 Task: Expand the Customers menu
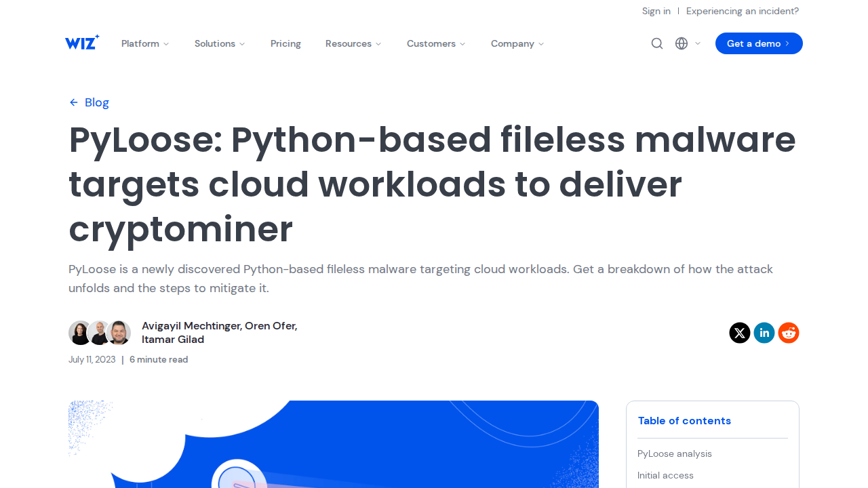pos(436,43)
